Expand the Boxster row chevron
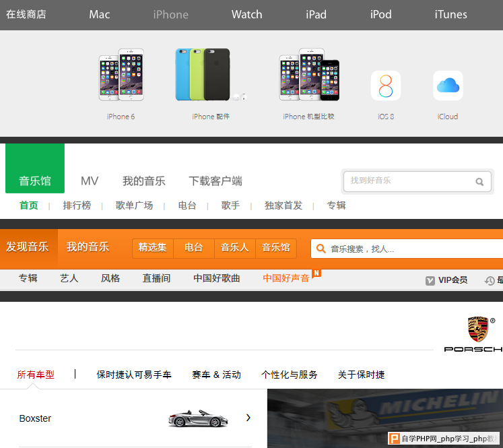The width and height of the screenshot is (503, 448). pyautogui.click(x=248, y=418)
